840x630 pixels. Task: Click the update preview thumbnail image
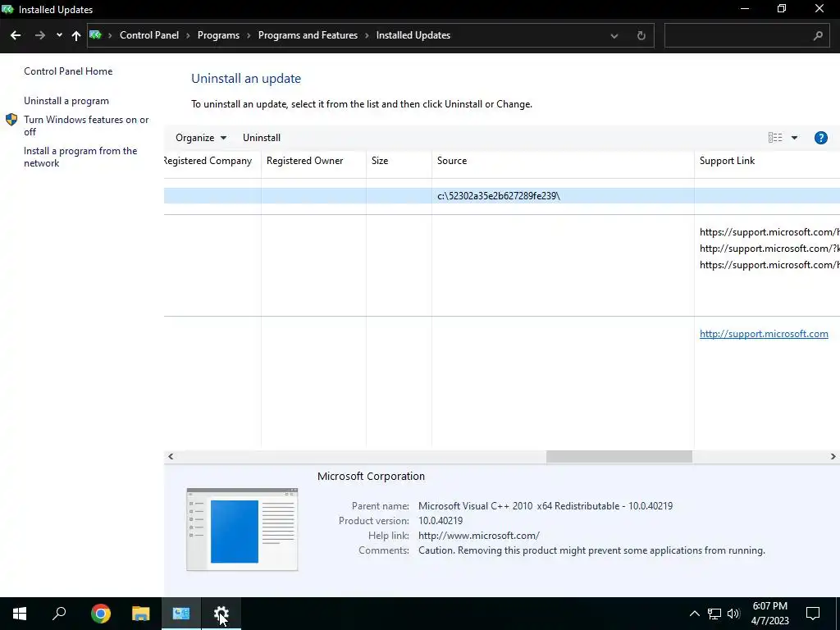point(242,529)
